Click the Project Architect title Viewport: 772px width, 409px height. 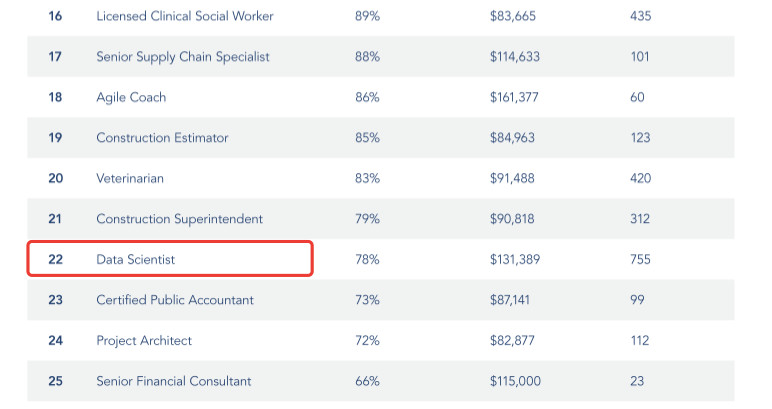(144, 340)
